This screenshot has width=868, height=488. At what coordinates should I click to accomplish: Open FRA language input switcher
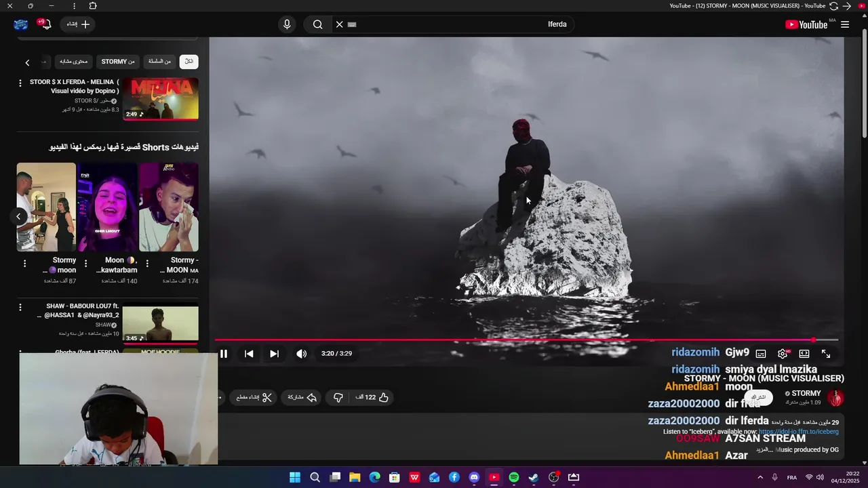[792, 477]
